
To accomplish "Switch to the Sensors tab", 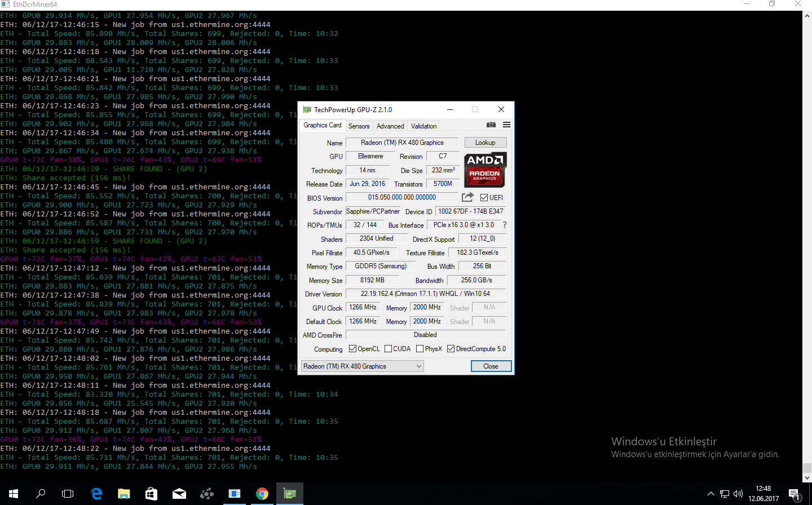I will click(359, 126).
